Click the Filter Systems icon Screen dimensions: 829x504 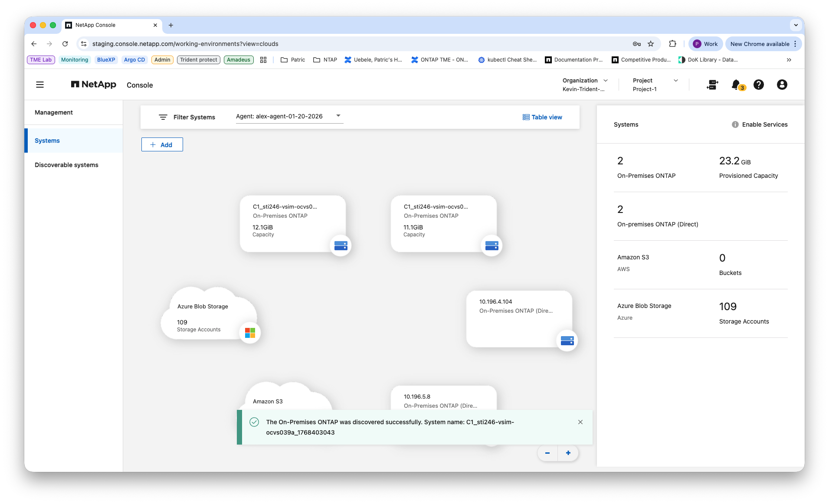(x=163, y=117)
